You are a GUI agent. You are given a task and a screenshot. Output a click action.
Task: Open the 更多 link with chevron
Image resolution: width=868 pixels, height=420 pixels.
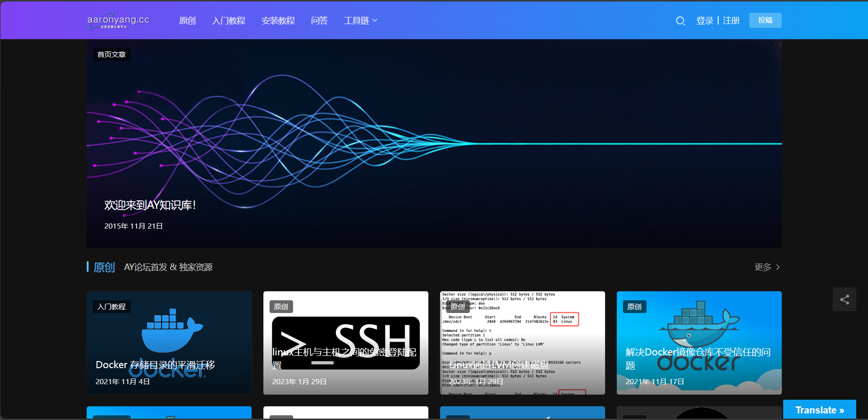pyautogui.click(x=767, y=267)
